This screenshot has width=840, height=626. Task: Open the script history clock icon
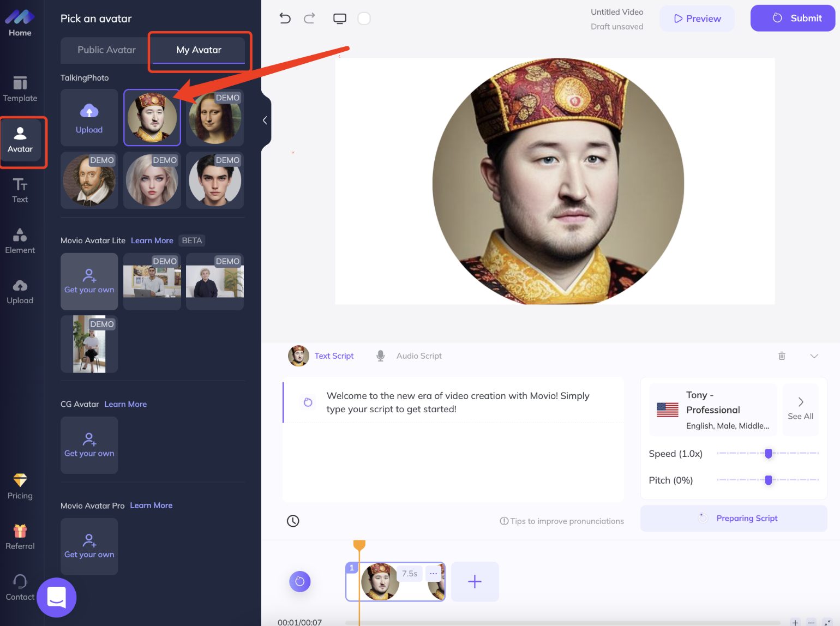point(293,521)
